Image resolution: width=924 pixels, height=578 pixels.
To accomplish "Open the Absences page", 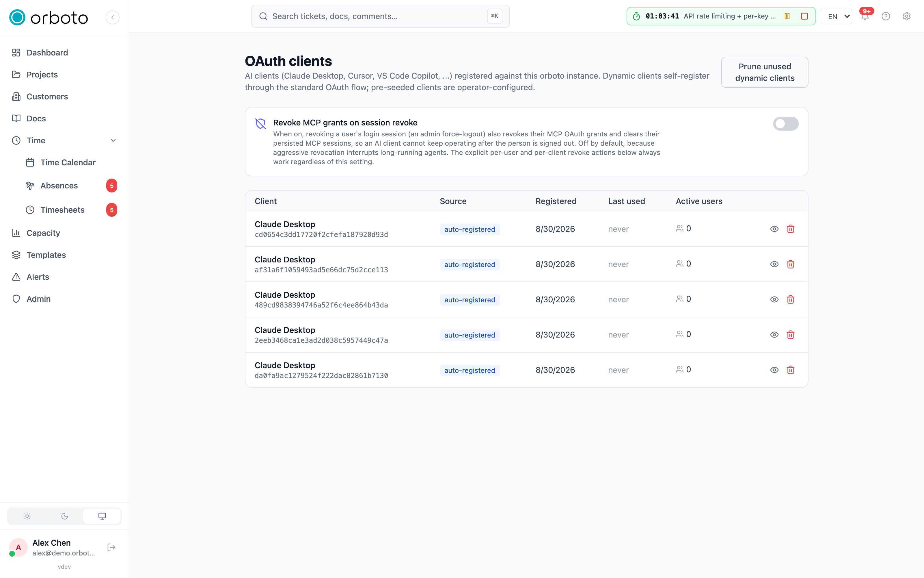I will click(x=71, y=186).
